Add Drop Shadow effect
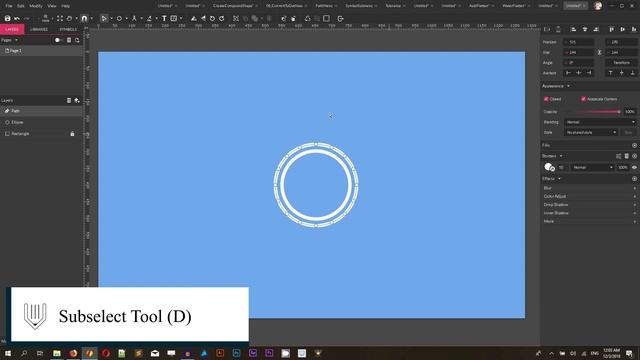 point(635,205)
